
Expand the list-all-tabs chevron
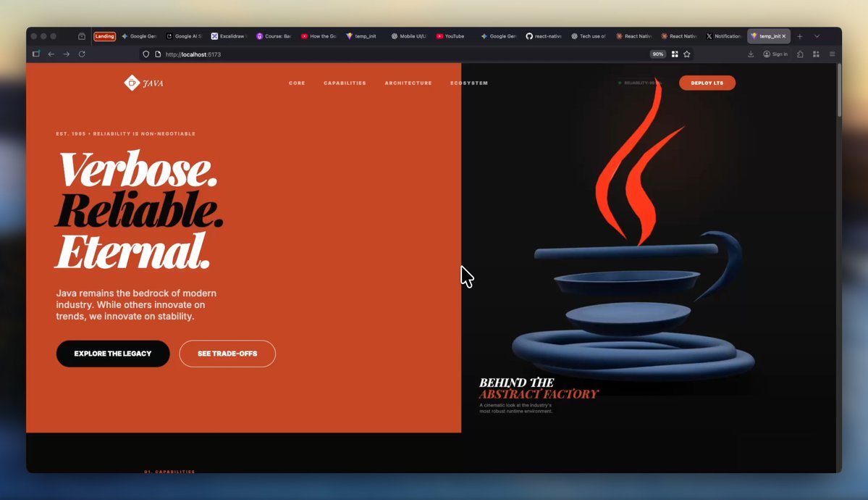point(817,36)
